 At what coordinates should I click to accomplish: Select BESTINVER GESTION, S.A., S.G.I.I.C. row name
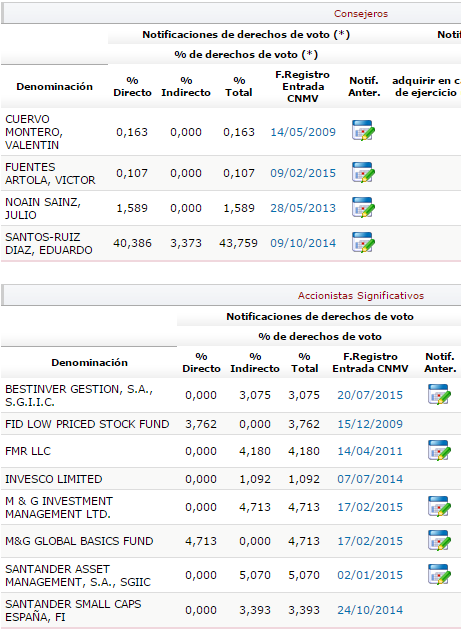point(79,396)
